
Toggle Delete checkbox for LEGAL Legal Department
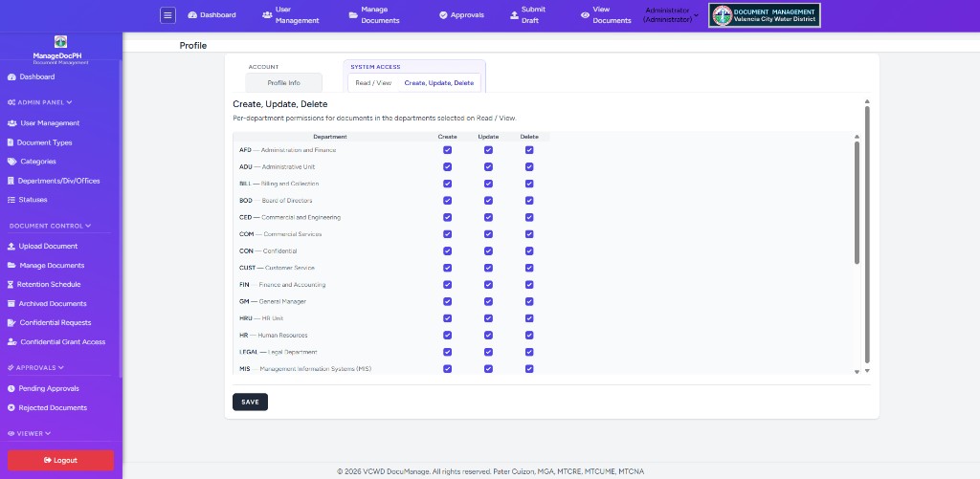coord(529,352)
